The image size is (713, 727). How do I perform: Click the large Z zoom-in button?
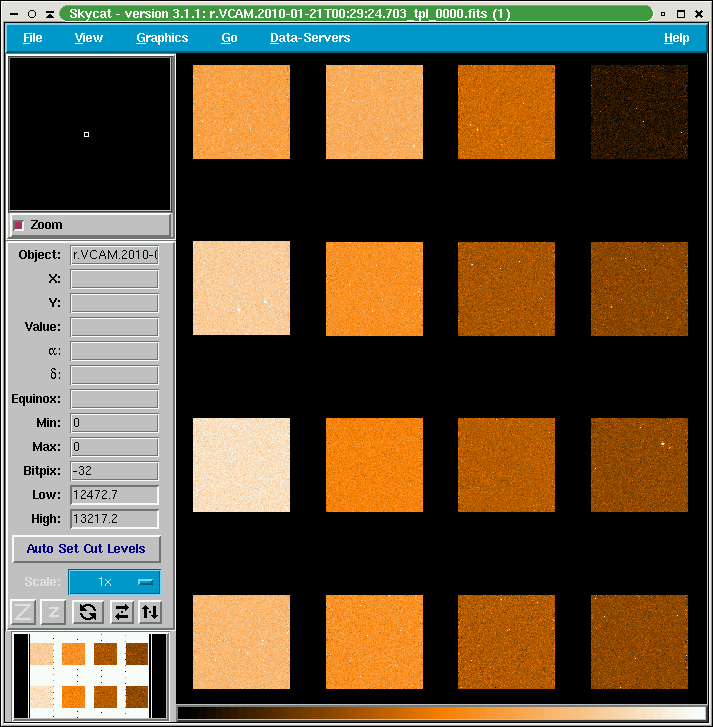(24, 612)
